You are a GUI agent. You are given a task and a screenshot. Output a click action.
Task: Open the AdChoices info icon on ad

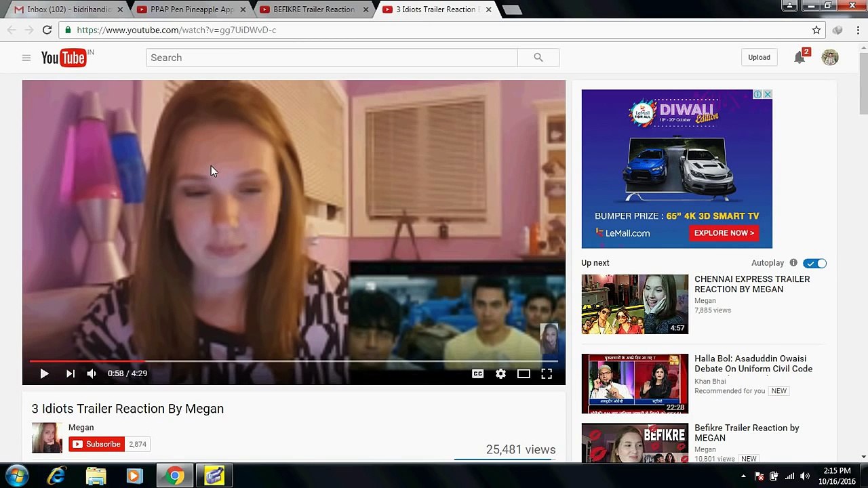[758, 94]
